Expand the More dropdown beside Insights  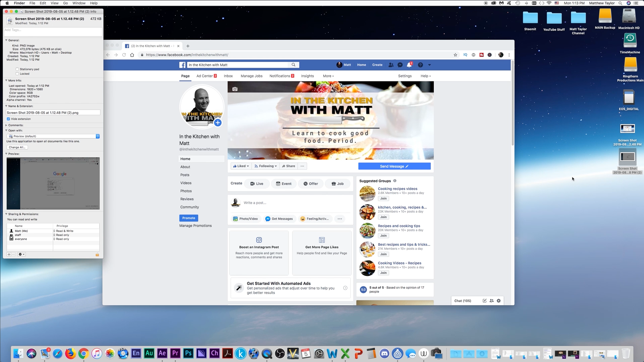[x=328, y=76]
